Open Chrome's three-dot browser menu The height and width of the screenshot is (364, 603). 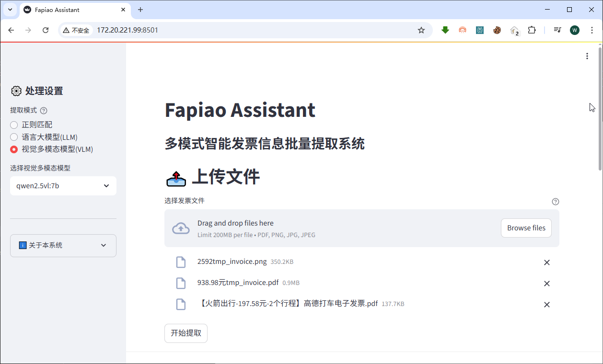point(592,30)
